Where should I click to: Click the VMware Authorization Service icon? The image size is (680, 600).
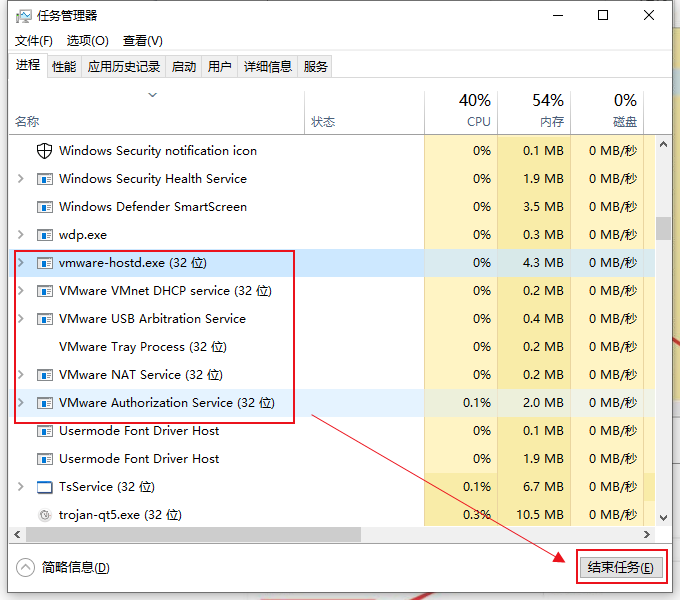(x=45, y=403)
